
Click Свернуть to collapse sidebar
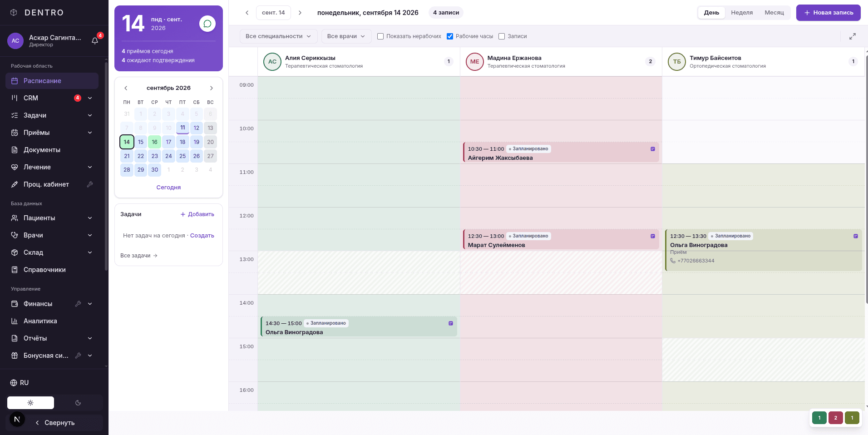(55, 423)
